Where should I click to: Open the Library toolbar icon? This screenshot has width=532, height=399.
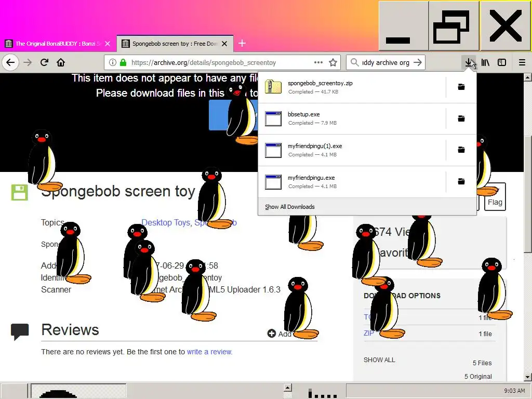[486, 62]
